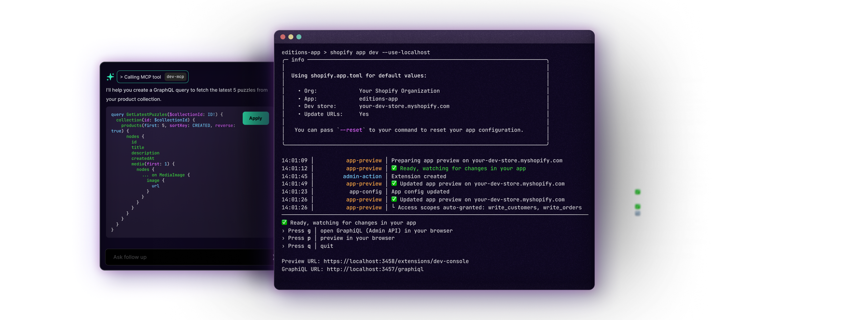Click the 'Press p' preview shortcut line

coord(338,238)
